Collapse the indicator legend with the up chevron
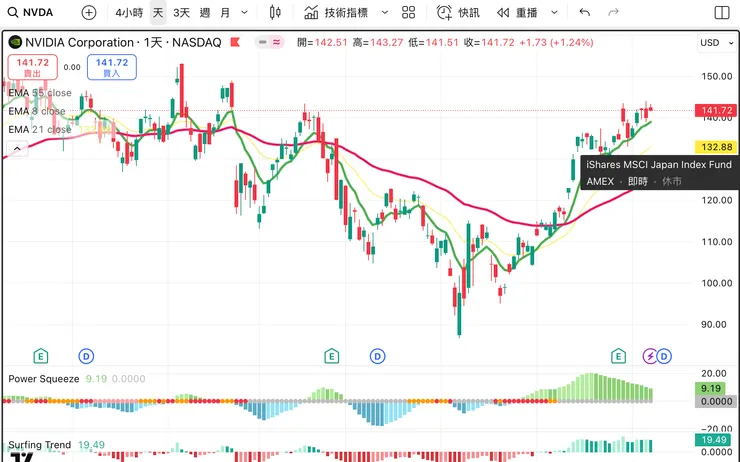Screen dimensions: 740x462 [17, 149]
